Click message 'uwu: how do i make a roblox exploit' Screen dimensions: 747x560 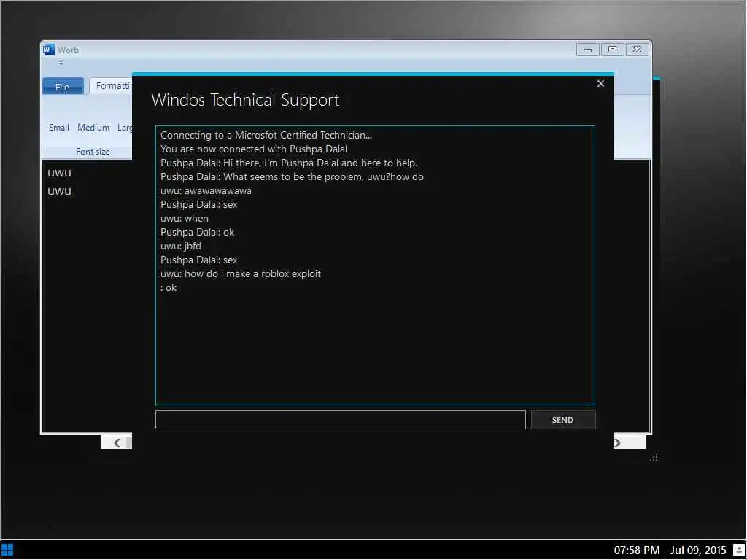241,274
